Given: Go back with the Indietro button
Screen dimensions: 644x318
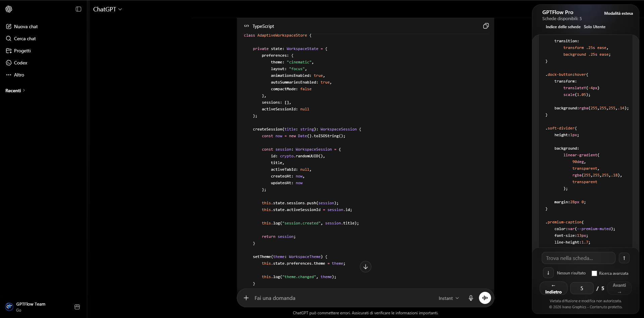Looking at the screenshot, I should (x=553, y=288).
